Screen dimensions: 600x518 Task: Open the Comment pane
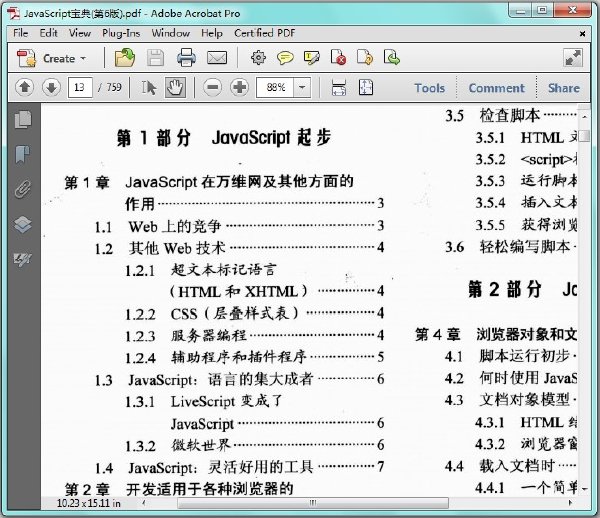496,88
